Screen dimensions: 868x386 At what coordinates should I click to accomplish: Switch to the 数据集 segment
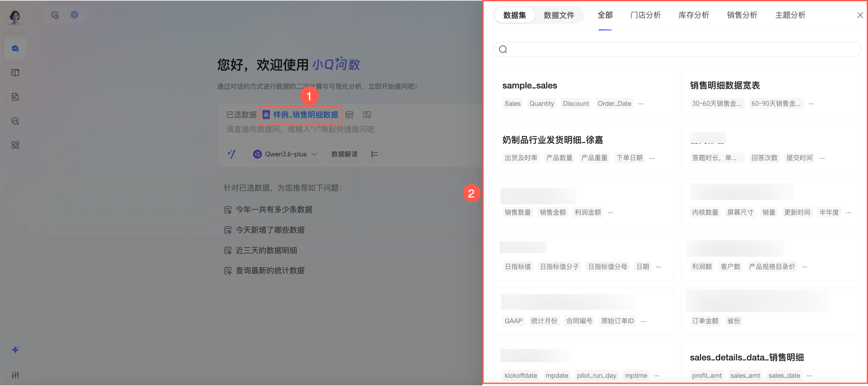tap(514, 15)
